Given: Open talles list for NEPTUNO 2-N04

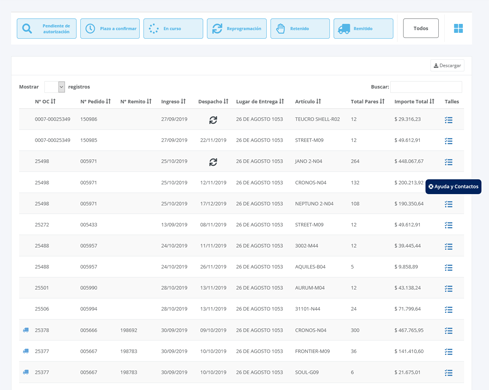Looking at the screenshot, I should pos(449,204).
